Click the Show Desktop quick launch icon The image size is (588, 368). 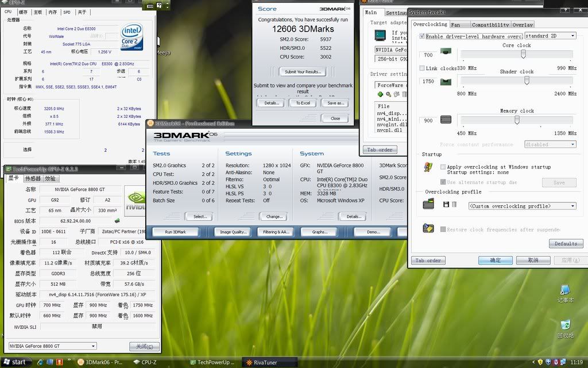(x=50, y=362)
